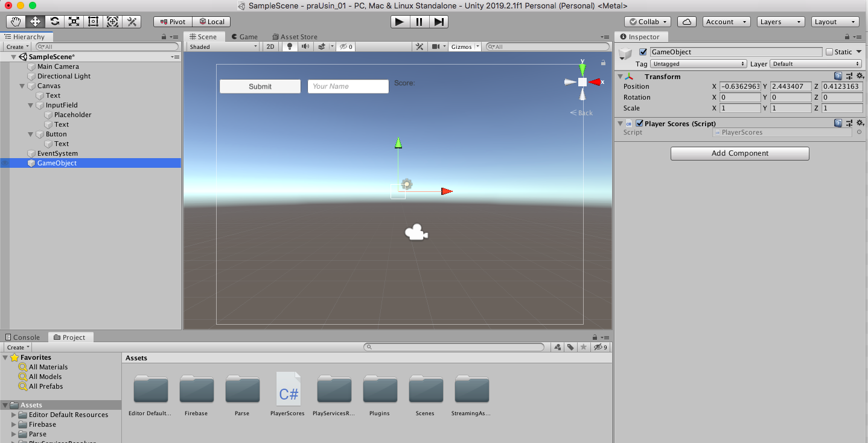
Task: Search project assets by label icon
Action: pos(570,347)
